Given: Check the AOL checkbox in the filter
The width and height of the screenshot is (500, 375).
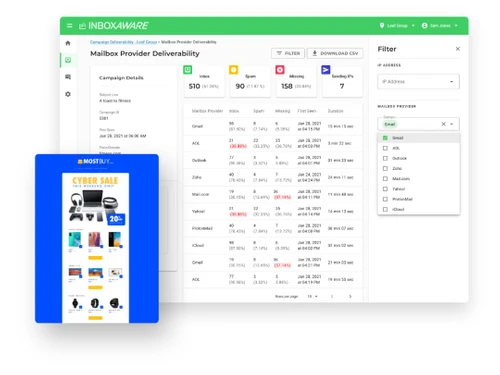Looking at the screenshot, I should click(385, 148).
